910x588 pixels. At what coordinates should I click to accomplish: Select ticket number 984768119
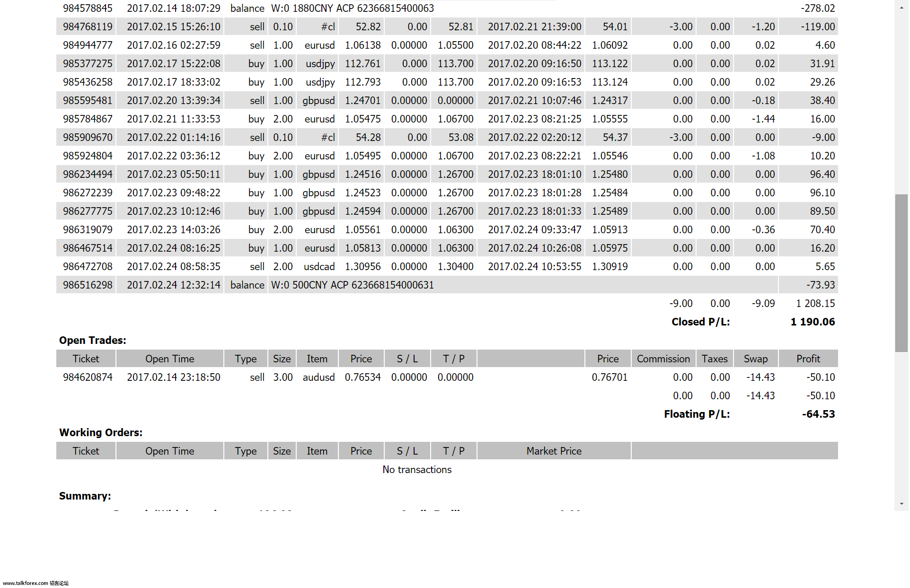coord(88,27)
